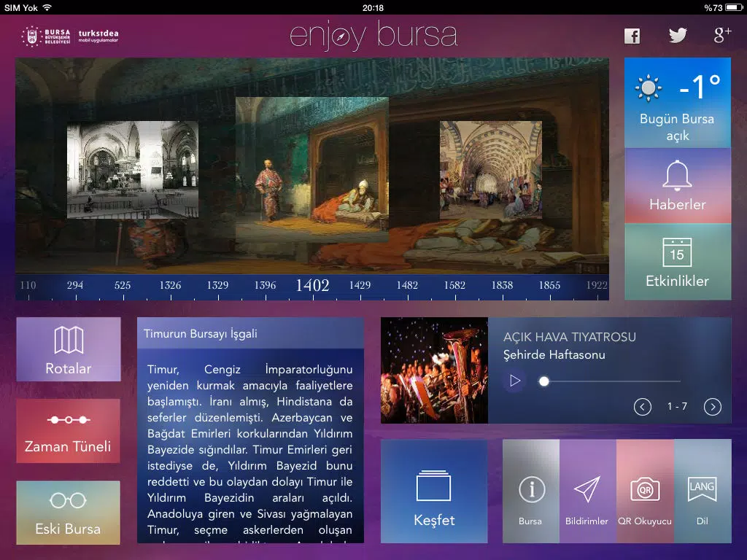Click the audio progress slider knob
The width and height of the screenshot is (747, 560).
(543, 381)
